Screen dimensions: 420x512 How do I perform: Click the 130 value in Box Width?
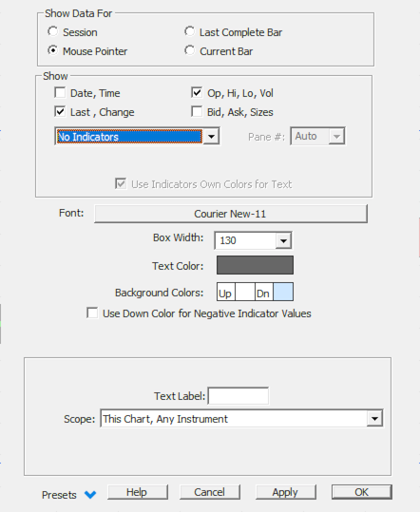tap(228, 240)
